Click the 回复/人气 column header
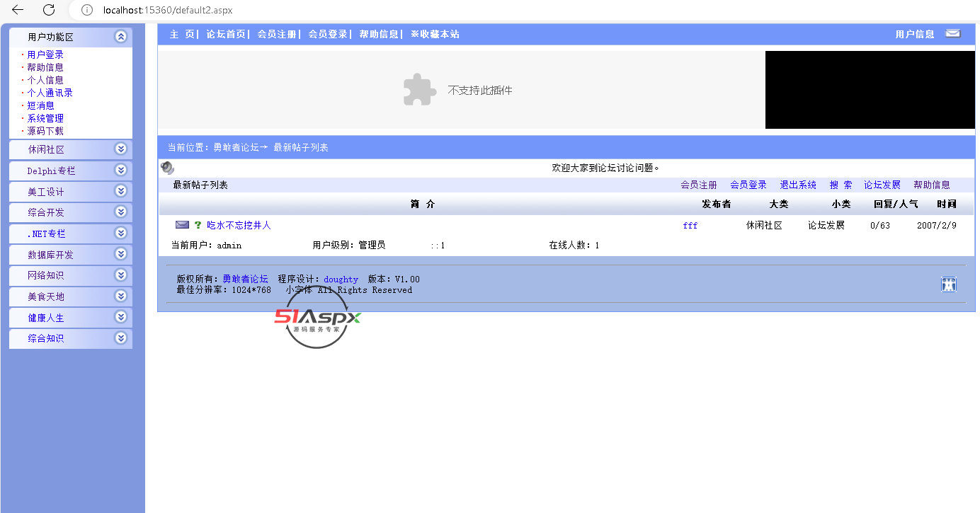 [896, 204]
